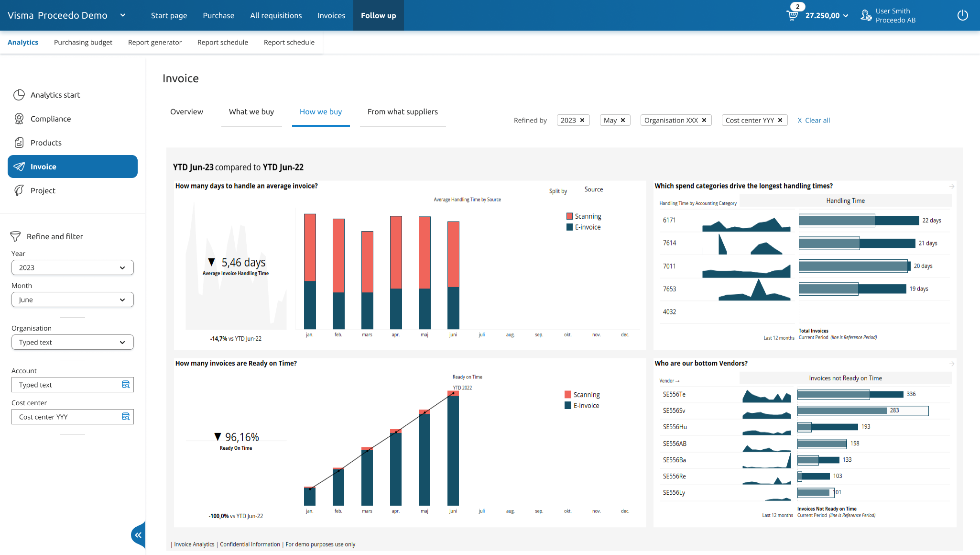Click the Analytics start pie chart icon
This screenshot has width=980, height=555.
[x=19, y=95]
